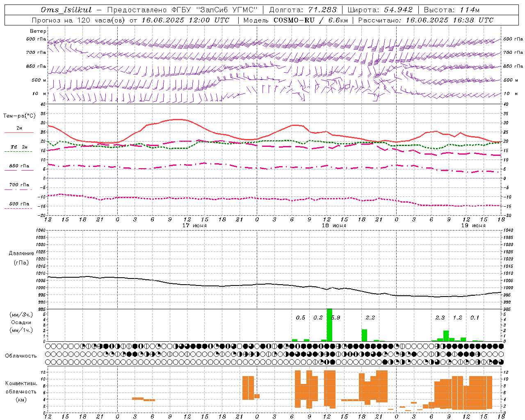
Task: Click the 5.9 precipitation total
Action: (x=336, y=318)
